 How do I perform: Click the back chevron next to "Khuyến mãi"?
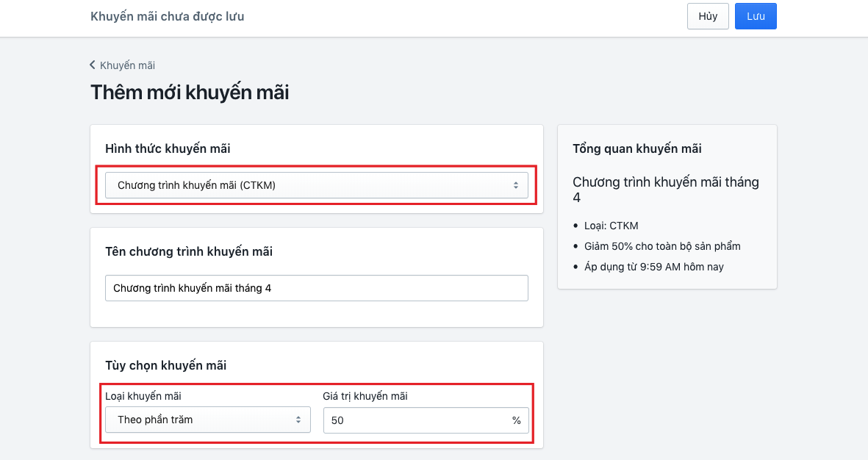pyautogui.click(x=91, y=65)
